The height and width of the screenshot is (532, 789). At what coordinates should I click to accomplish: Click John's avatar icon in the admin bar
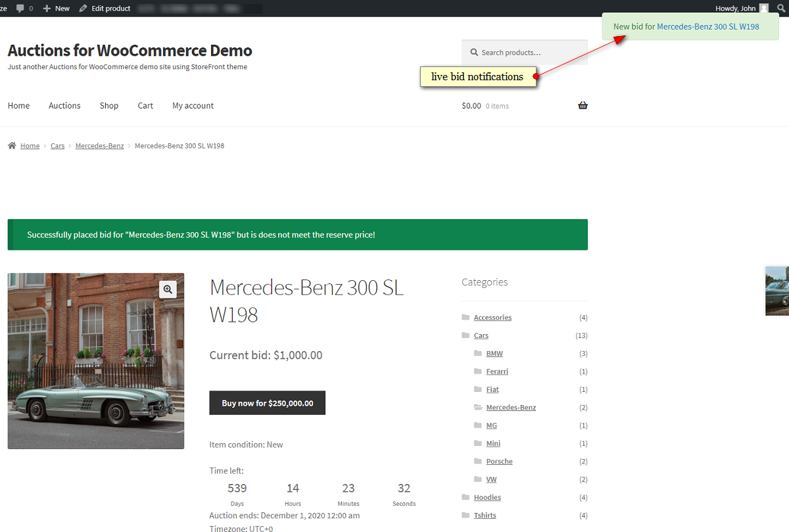tap(764, 8)
